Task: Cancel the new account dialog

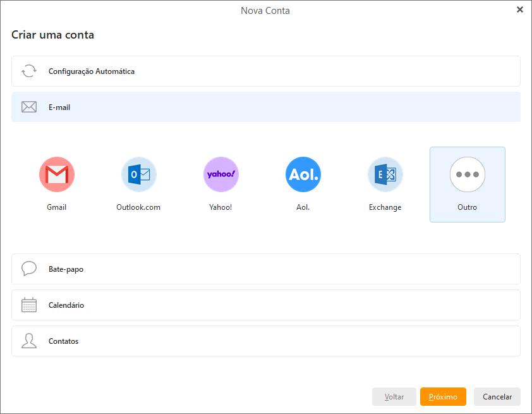Action: pyautogui.click(x=497, y=397)
